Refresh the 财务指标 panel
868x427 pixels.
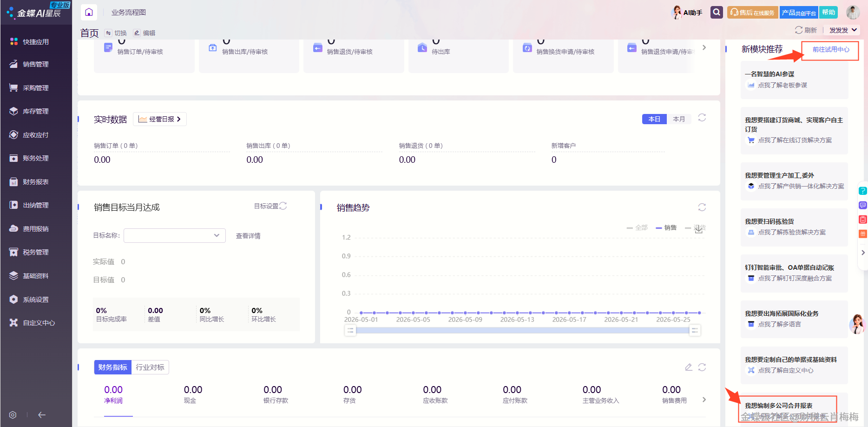pyautogui.click(x=702, y=367)
